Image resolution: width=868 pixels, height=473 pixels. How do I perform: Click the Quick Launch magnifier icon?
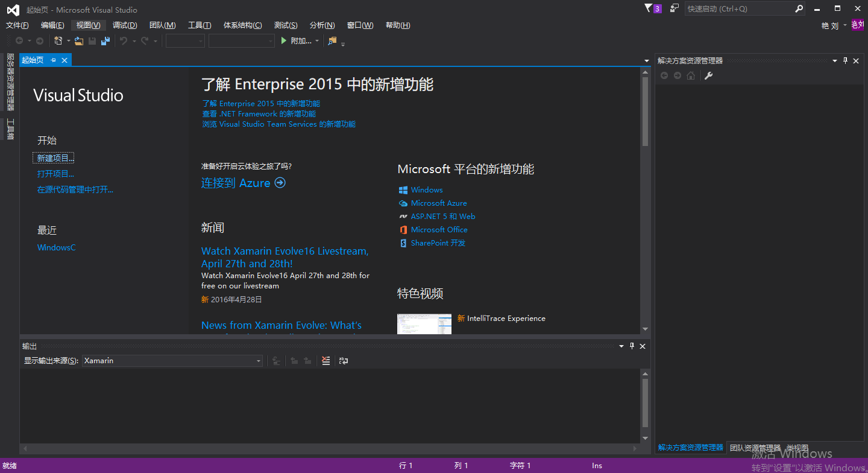click(799, 8)
